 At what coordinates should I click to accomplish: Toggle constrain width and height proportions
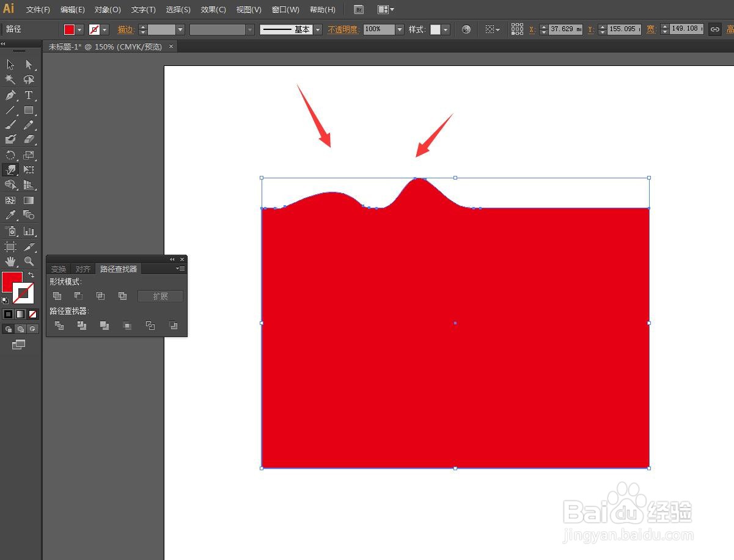[714, 29]
